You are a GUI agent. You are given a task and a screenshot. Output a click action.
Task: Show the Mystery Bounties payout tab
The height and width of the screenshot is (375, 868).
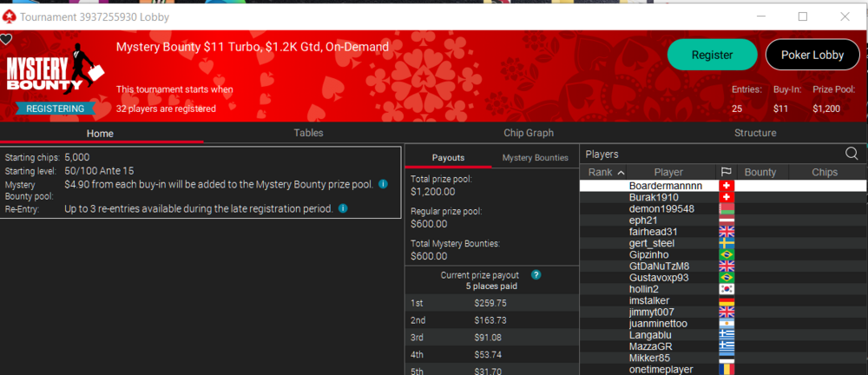coord(535,157)
